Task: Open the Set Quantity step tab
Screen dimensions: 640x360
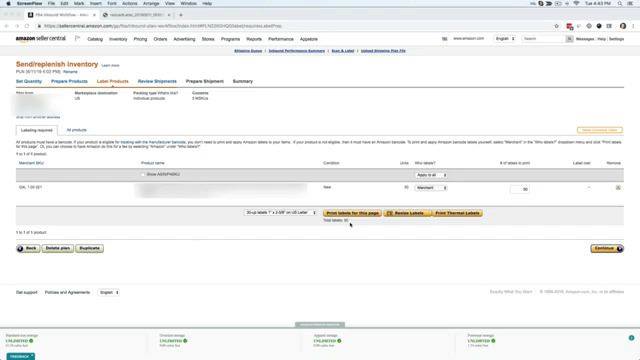Action: click(29, 81)
